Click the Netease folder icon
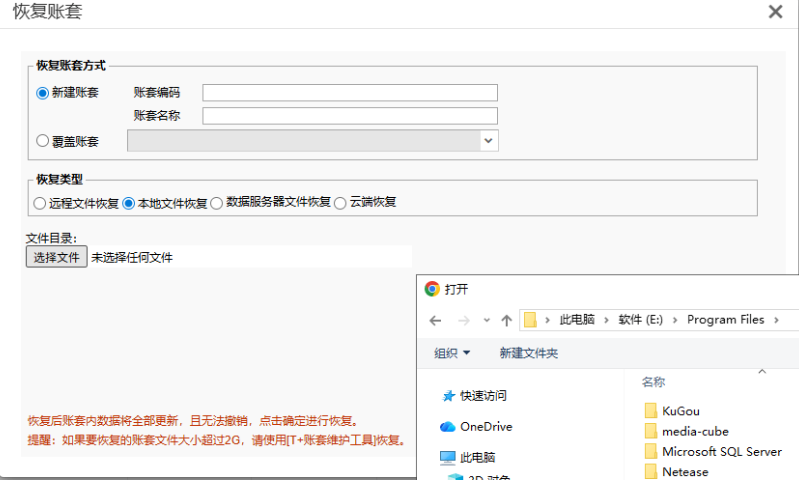The width and height of the screenshot is (799, 480). pyautogui.click(x=651, y=471)
